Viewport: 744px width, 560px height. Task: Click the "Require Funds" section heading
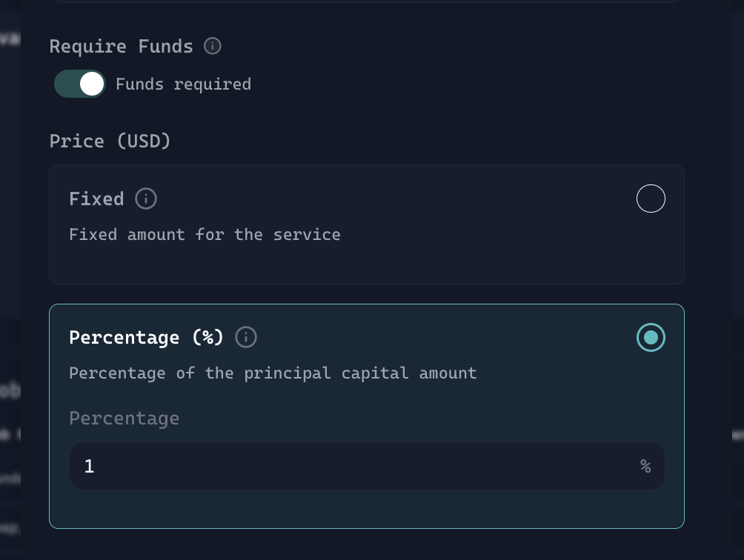tap(121, 46)
